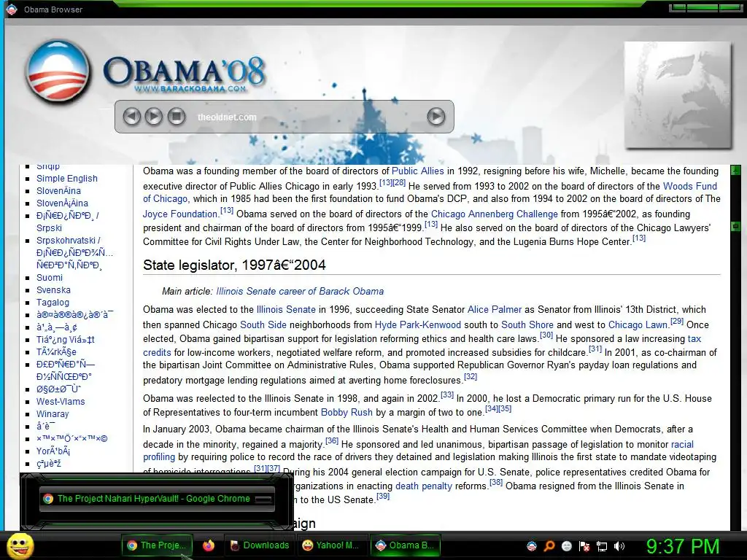
Task: Click the speaker volume tray icon
Action: (x=619, y=546)
